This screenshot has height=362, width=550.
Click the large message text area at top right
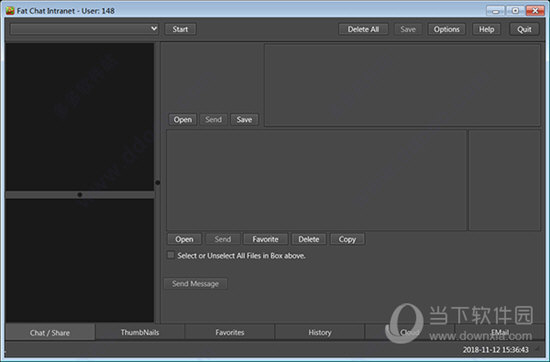pos(402,85)
